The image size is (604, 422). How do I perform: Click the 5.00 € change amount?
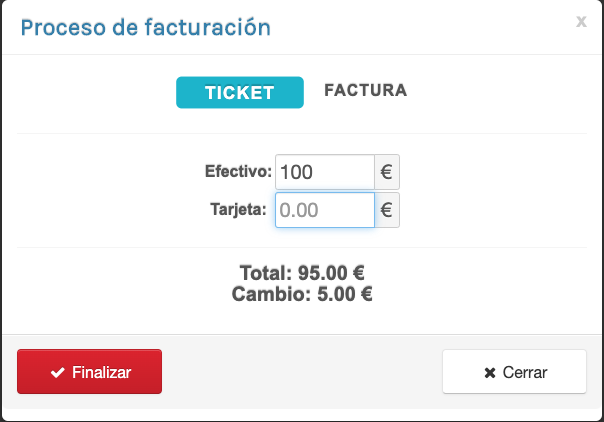coord(339,294)
